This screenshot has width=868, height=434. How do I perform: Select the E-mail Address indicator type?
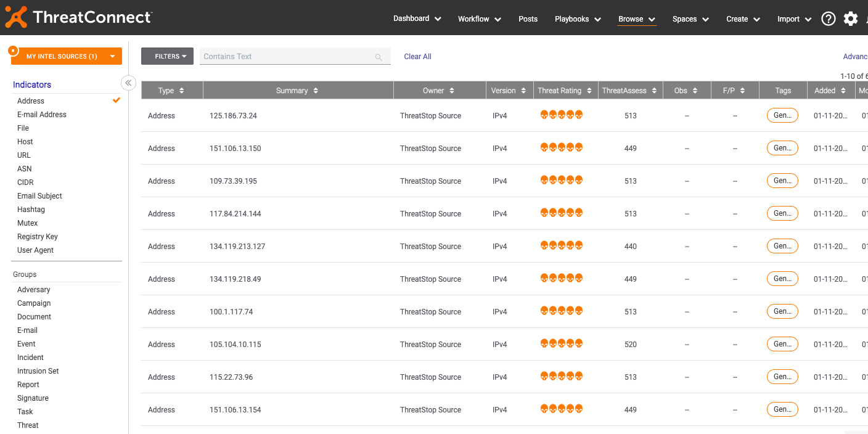(42, 115)
